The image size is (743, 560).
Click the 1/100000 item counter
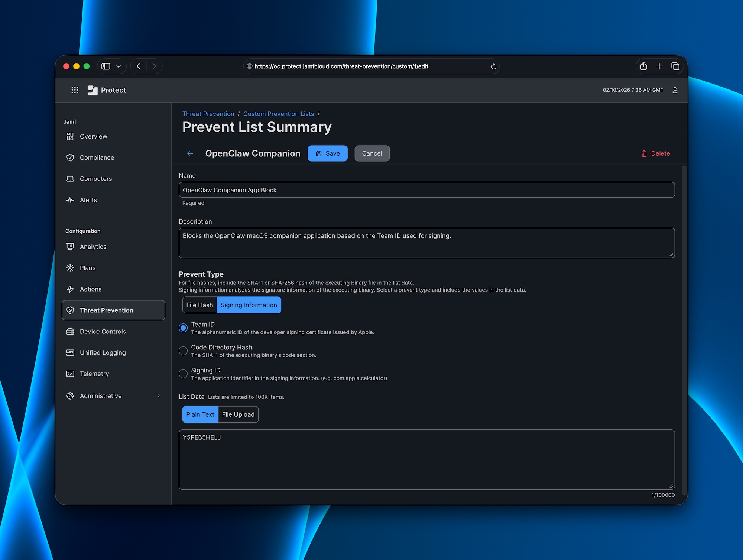(x=663, y=495)
